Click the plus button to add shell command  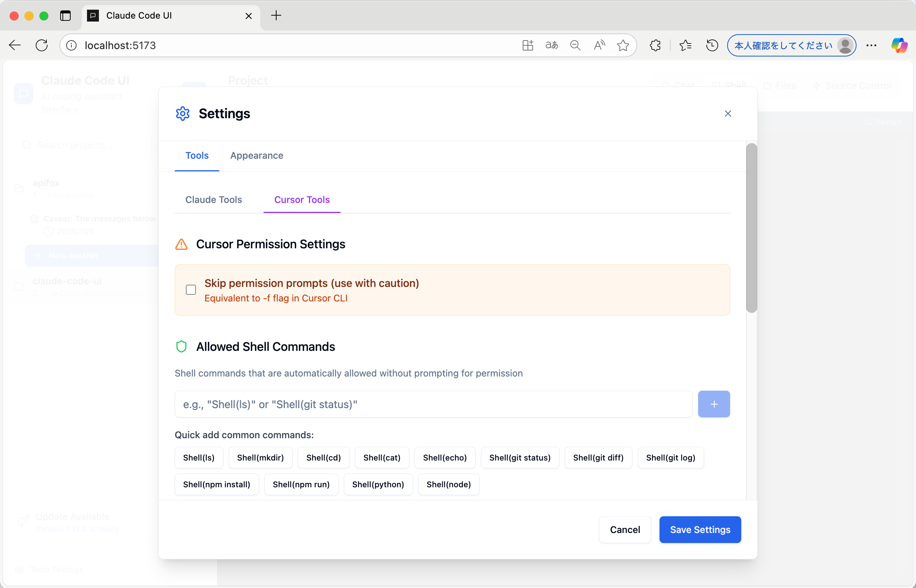tap(713, 404)
